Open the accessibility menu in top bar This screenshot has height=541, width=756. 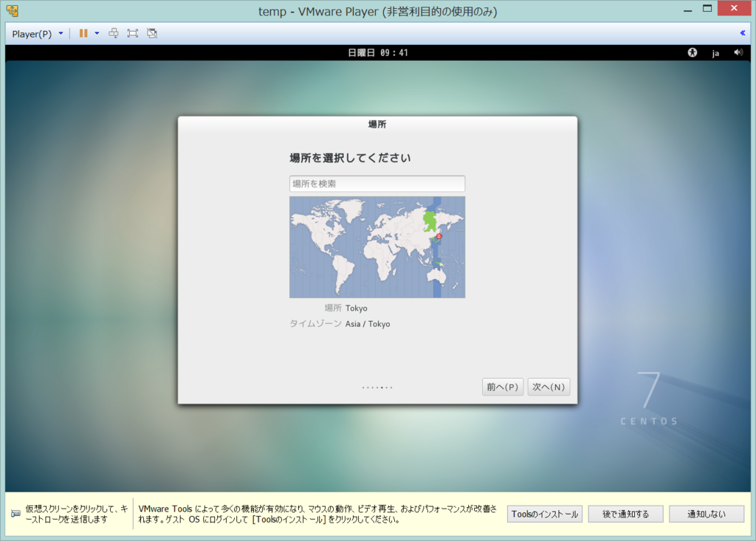coord(693,52)
